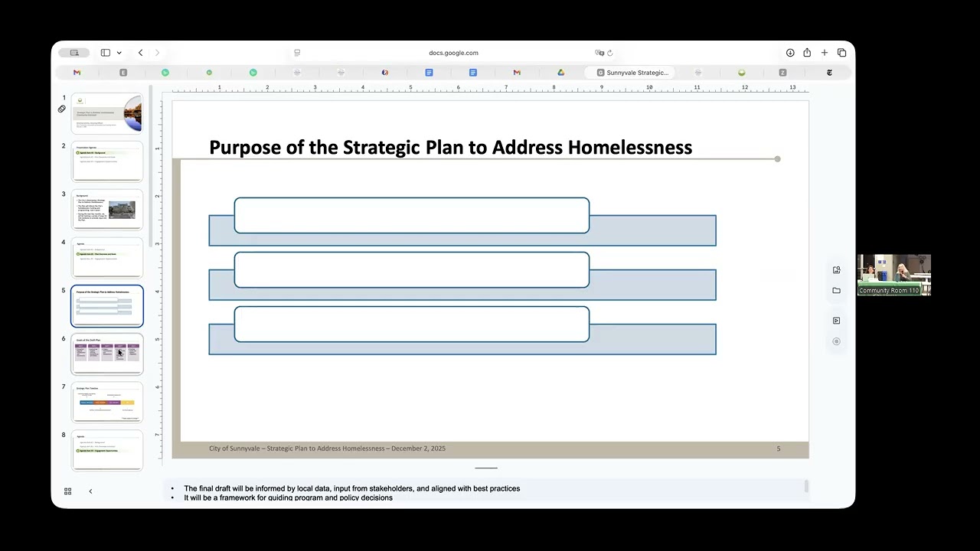Screen dimensions: 980x551
Task: Toggle the Safari sidebar button
Action: [x=106, y=53]
